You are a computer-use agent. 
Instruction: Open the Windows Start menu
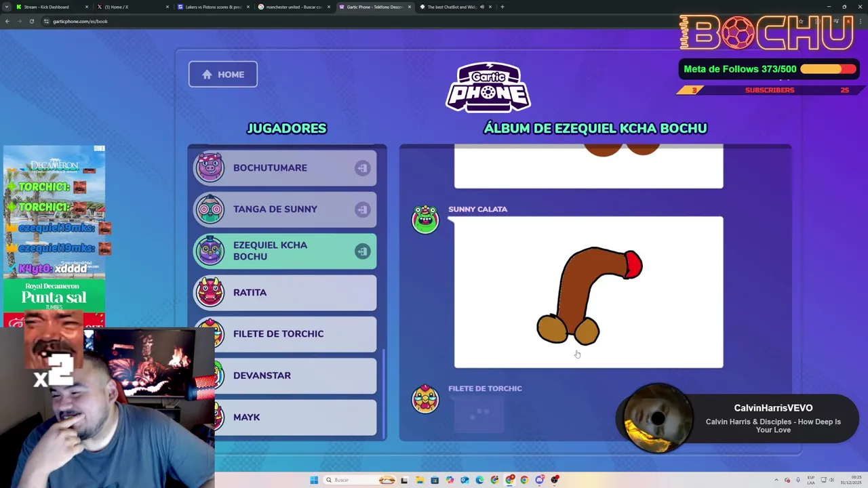point(314,480)
